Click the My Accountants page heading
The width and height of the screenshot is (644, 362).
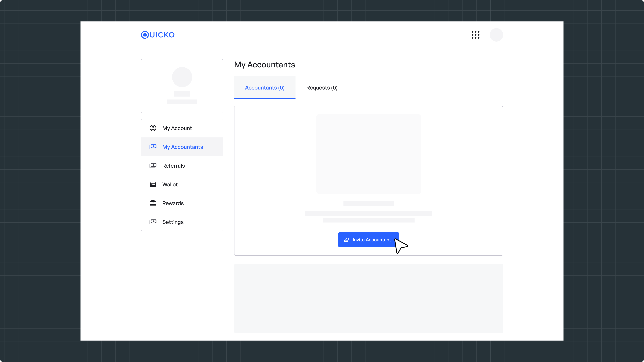tap(264, 65)
